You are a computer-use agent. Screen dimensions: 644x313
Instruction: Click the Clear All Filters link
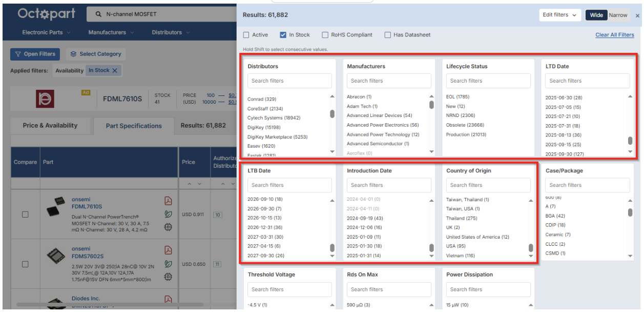click(615, 35)
